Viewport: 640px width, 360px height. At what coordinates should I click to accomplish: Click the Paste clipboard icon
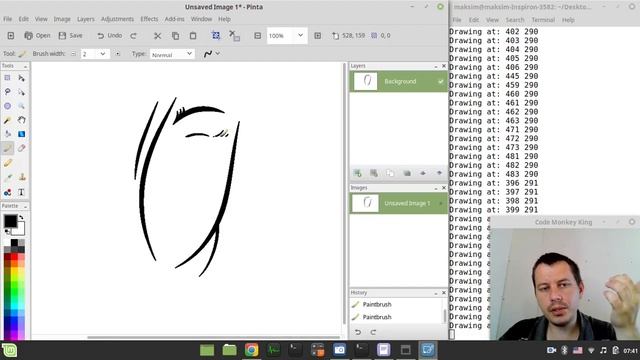tap(193, 36)
